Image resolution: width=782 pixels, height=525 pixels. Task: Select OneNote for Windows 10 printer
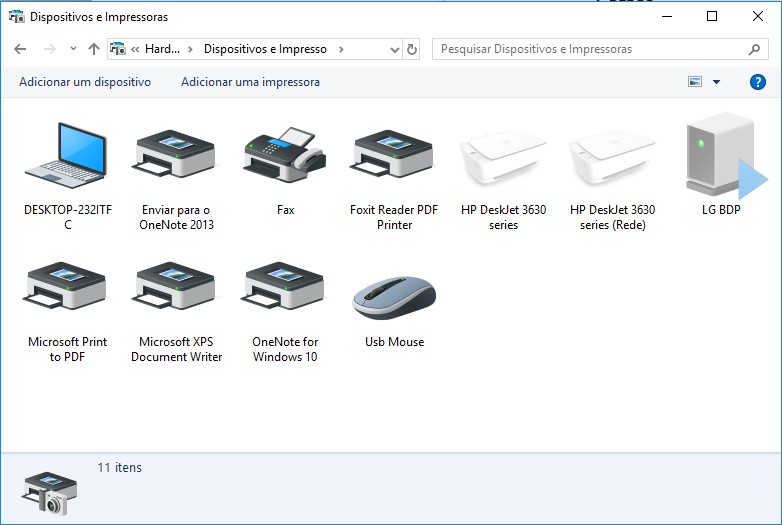[285, 309]
